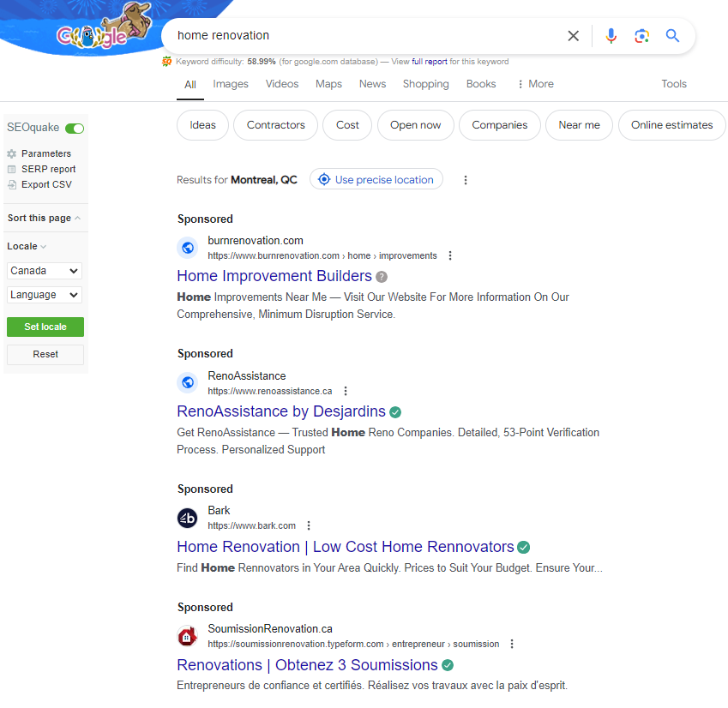Open three-dot menu on burnrenovation.com result

[450, 255]
